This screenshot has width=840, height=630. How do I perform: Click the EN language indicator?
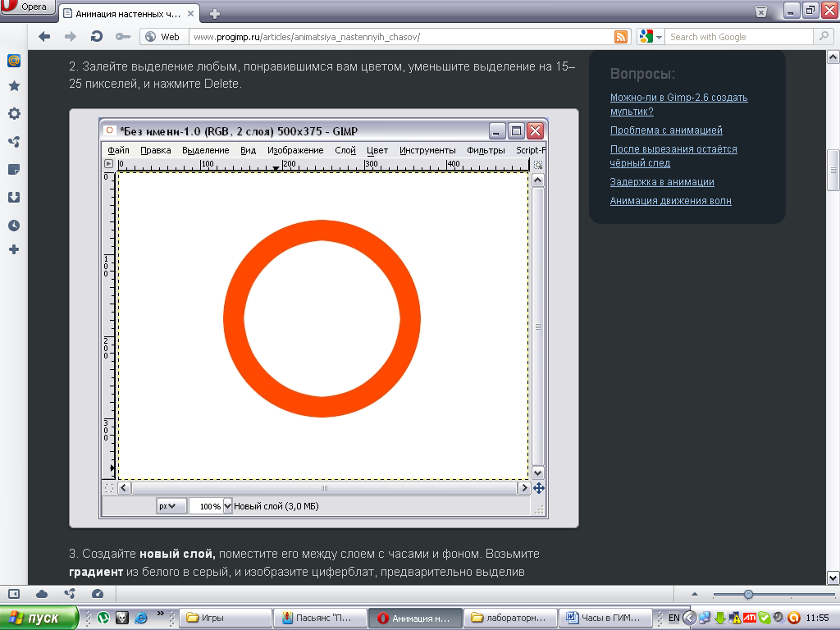[673, 618]
